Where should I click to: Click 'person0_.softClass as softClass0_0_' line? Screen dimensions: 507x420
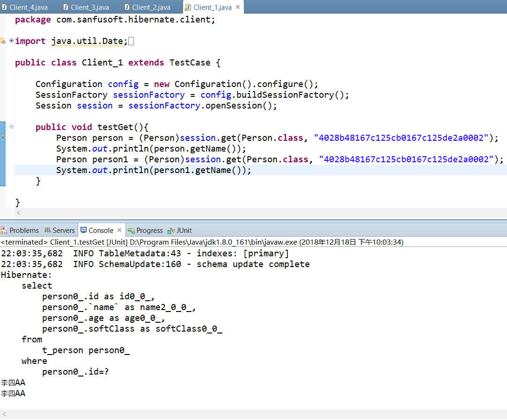pos(132,329)
